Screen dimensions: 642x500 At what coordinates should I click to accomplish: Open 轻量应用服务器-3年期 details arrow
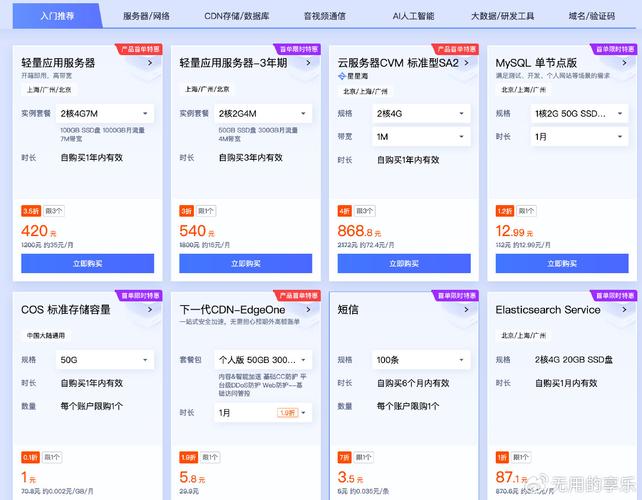click(308, 63)
